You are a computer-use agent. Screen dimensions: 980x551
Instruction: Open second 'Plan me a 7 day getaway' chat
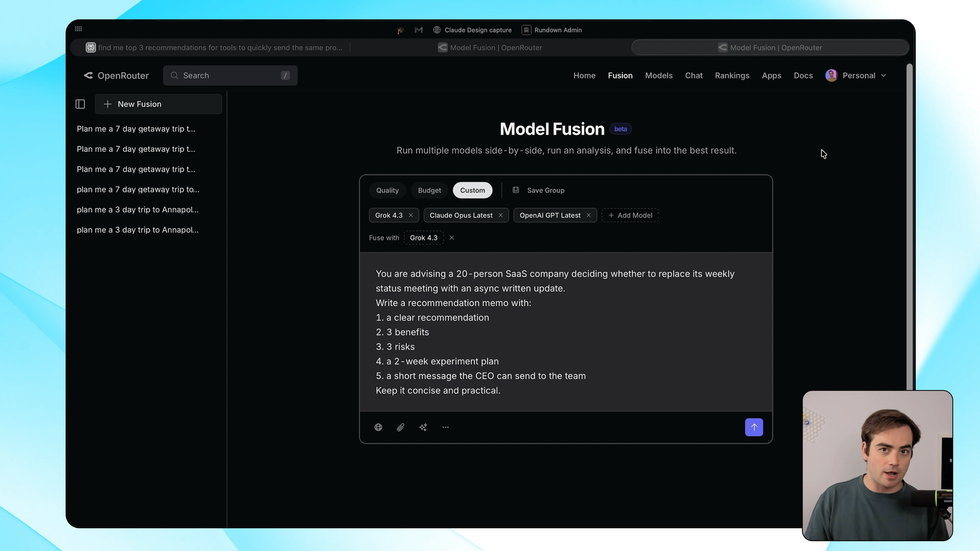[x=136, y=149]
